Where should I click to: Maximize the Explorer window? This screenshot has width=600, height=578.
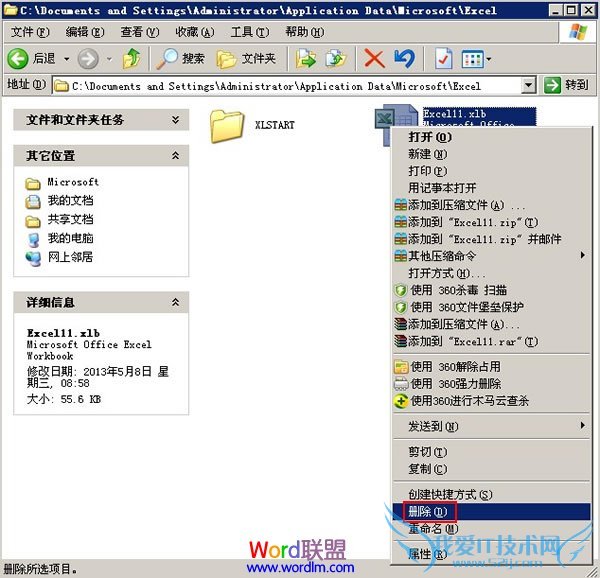(x=571, y=10)
